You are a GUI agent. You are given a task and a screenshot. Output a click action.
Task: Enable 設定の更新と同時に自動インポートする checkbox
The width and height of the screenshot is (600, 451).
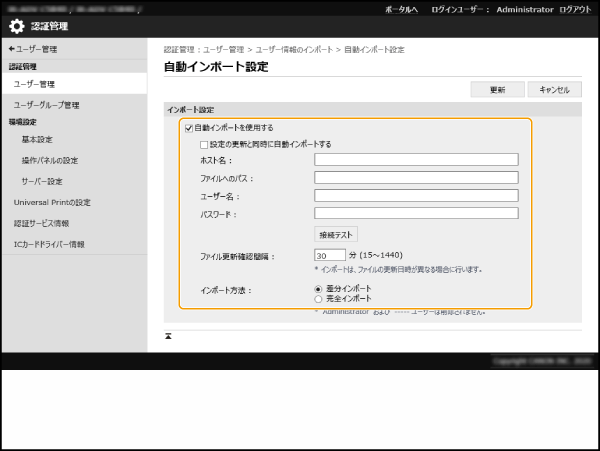(x=205, y=144)
